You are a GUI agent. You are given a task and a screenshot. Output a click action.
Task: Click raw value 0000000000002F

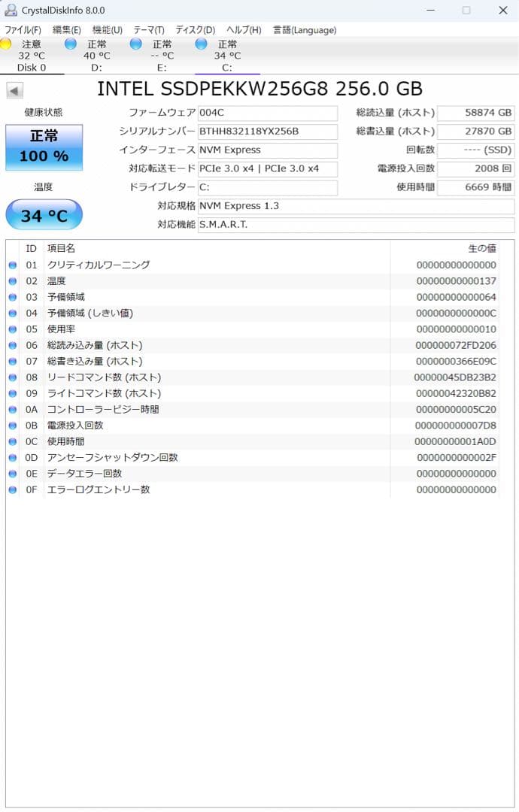[457, 458]
